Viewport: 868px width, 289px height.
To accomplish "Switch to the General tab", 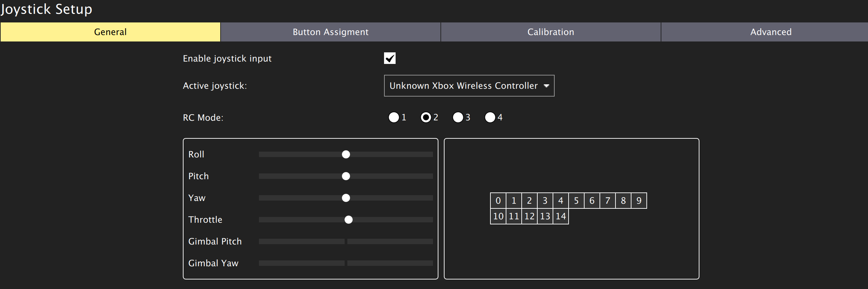I will tap(110, 32).
